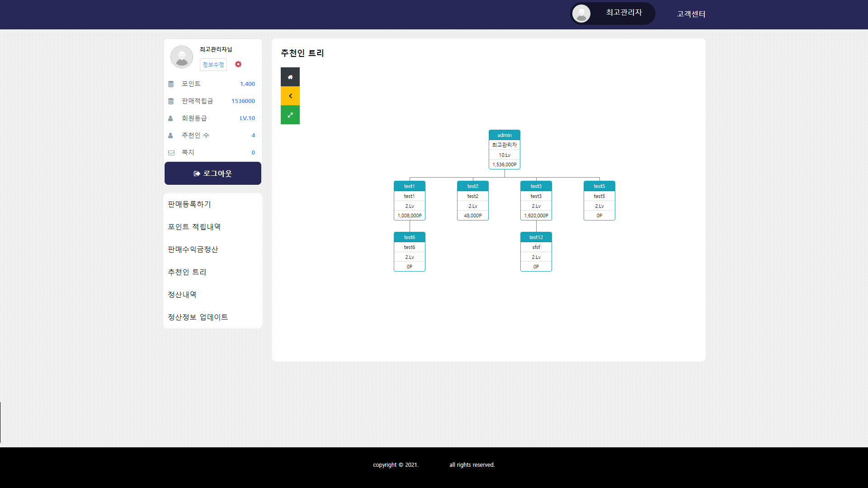The height and width of the screenshot is (488, 868).
Task: Open 포인트 적립내역 menu item
Action: coord(194,227)
